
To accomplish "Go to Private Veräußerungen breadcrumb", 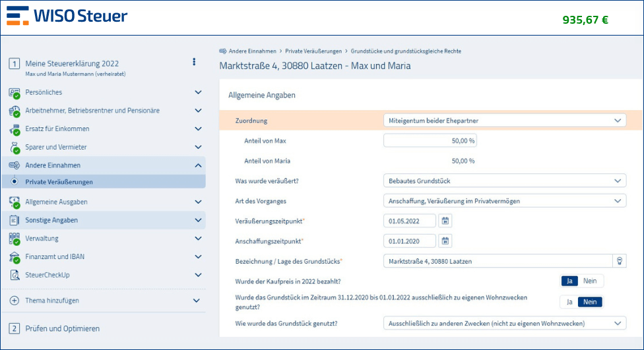I will (x=313, y=51).
